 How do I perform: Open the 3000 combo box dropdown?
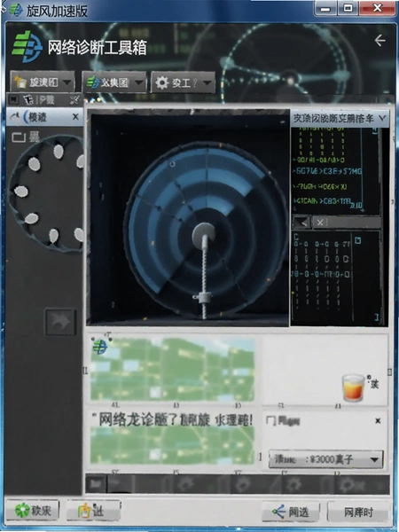point(326,459)
